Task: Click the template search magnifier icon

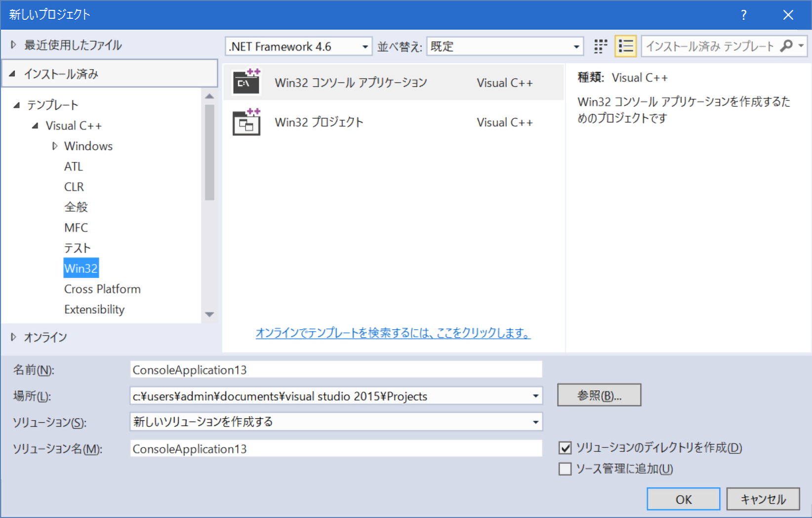Action: [x=786, y=46]
